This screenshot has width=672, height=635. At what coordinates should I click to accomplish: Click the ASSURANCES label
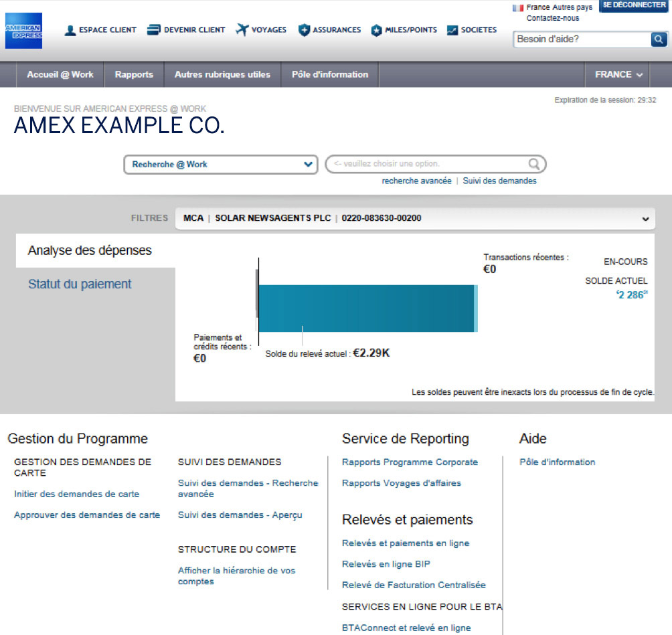(337, 30)
